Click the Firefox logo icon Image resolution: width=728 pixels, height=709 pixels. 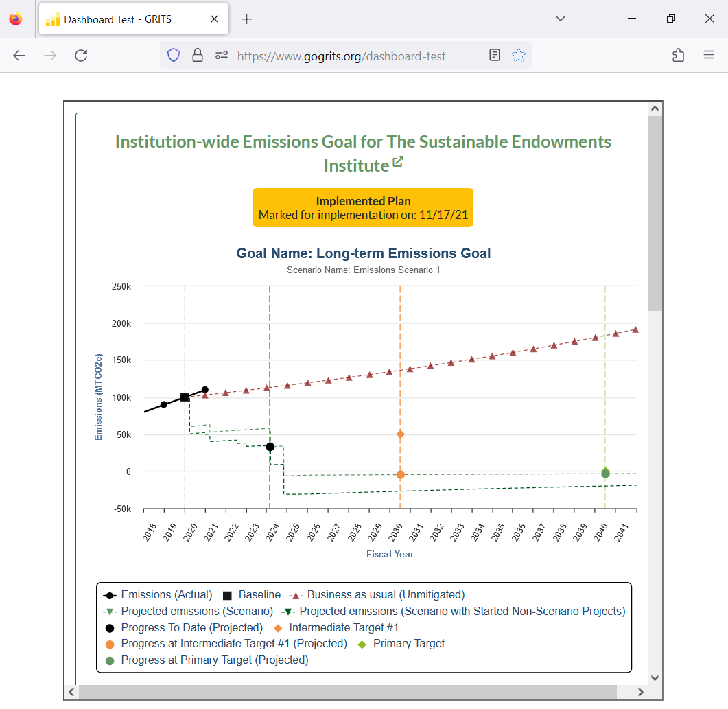pyautogui.click(x=16, y=19)
